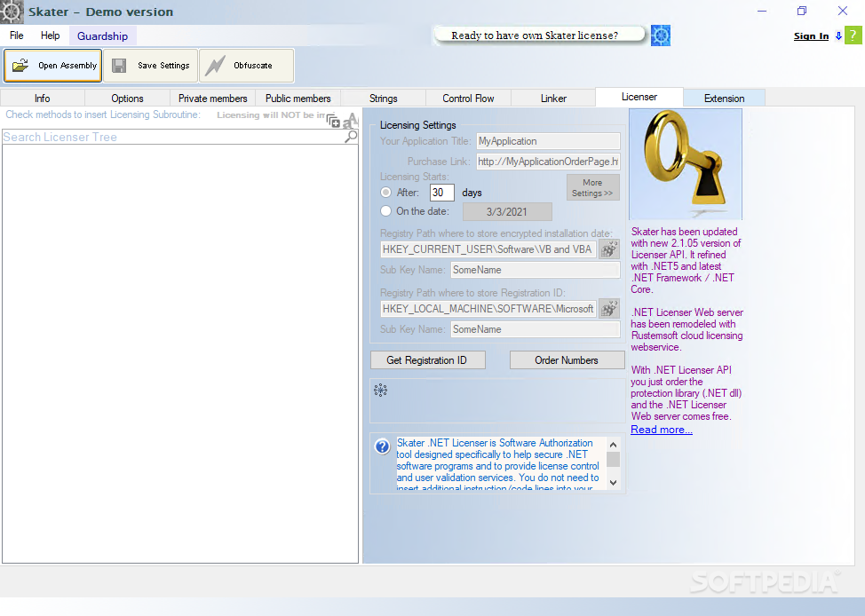The width and height of the screenshot is (865, 616).
Task: Click the Purchase Link URL field
Action: pos(548,162)
